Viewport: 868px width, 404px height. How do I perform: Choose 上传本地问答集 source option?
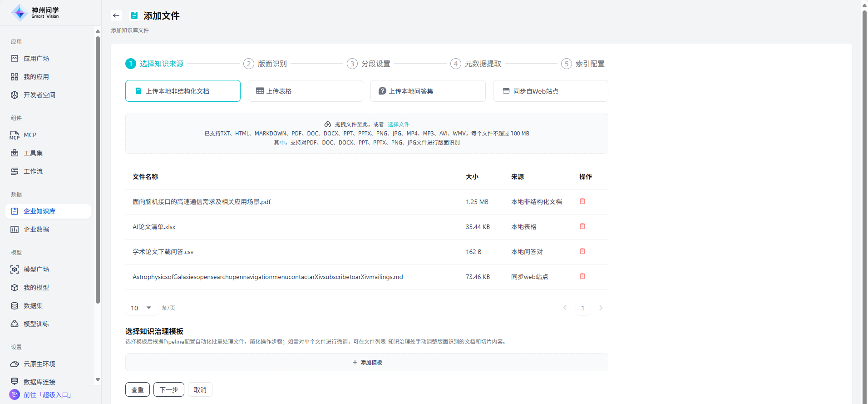point(428,91)
